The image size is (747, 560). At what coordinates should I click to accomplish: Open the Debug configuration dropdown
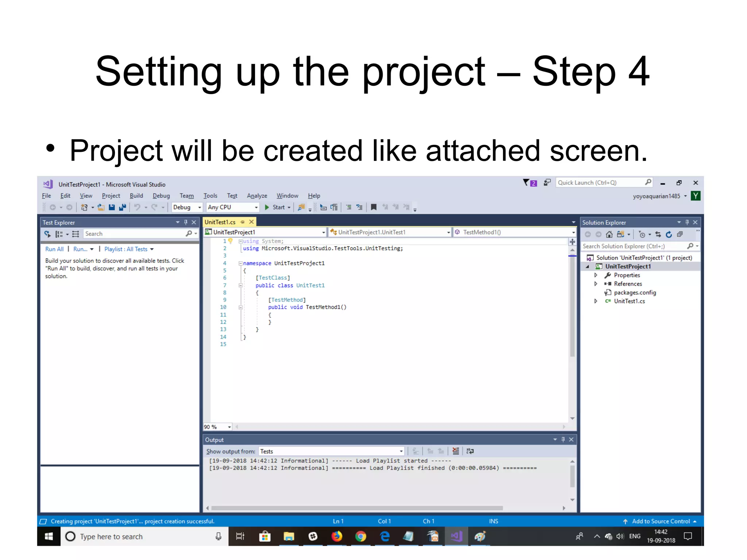(187, 207)
